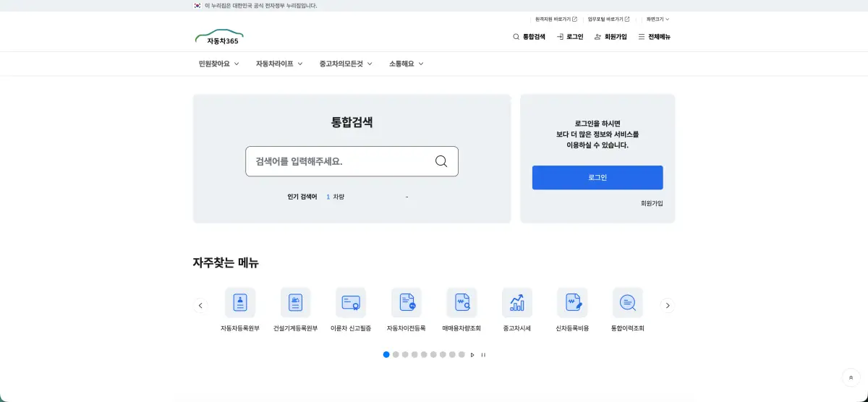Open the 건설기계등록원부 icon
Viewport: 868px width, 402px height.
(x=295, y=303)
